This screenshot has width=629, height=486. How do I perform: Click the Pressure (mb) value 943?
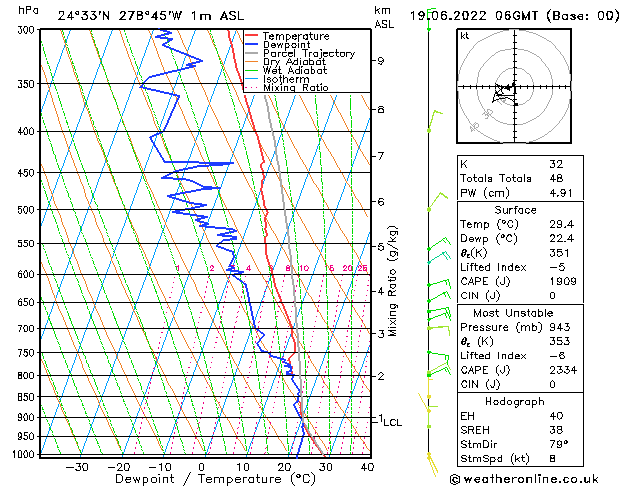tap(560, 327)
